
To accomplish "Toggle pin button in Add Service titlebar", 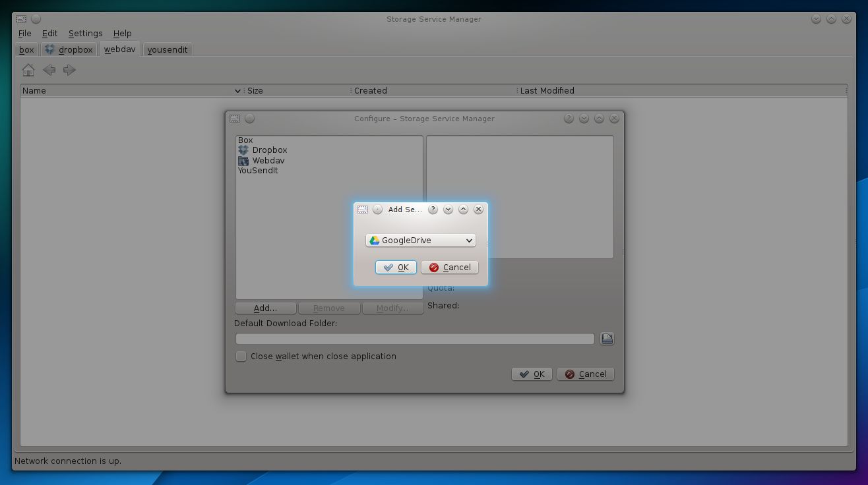I will point(377,210).
